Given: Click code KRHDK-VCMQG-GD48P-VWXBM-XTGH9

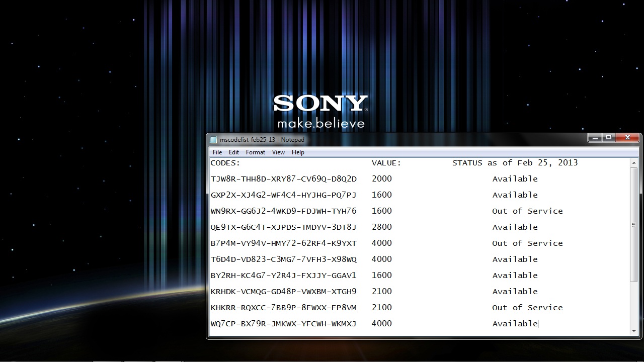Looking at the screenshot, I should click(283, 292).
